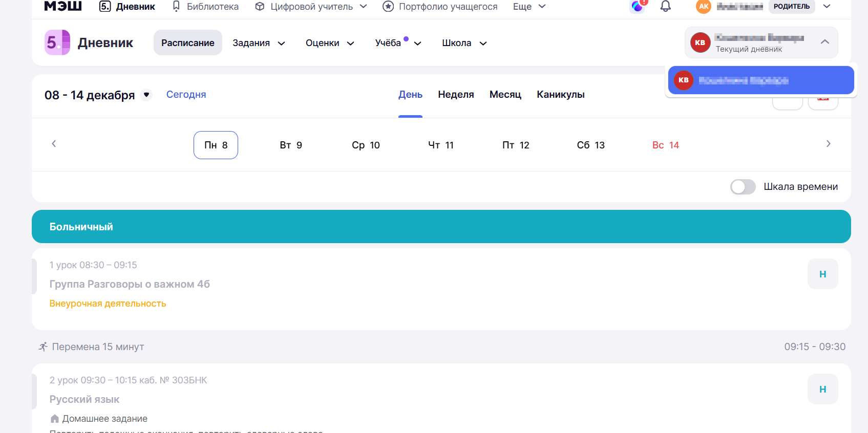The height and width of the screenshot is (433, 868).
Task: Open Портфолио учащегося in the top navigation
Action: pyautogui.click(x=448, y=7)
